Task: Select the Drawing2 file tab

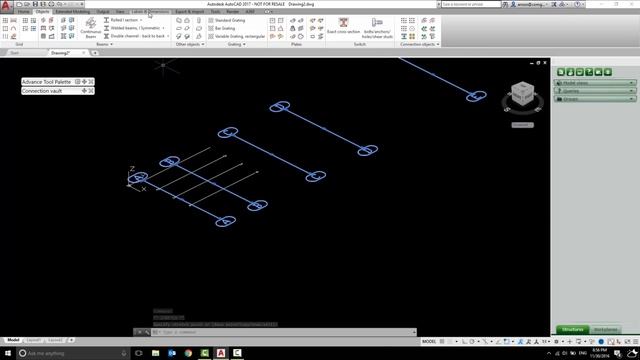Action: click(x=60, y=53)
